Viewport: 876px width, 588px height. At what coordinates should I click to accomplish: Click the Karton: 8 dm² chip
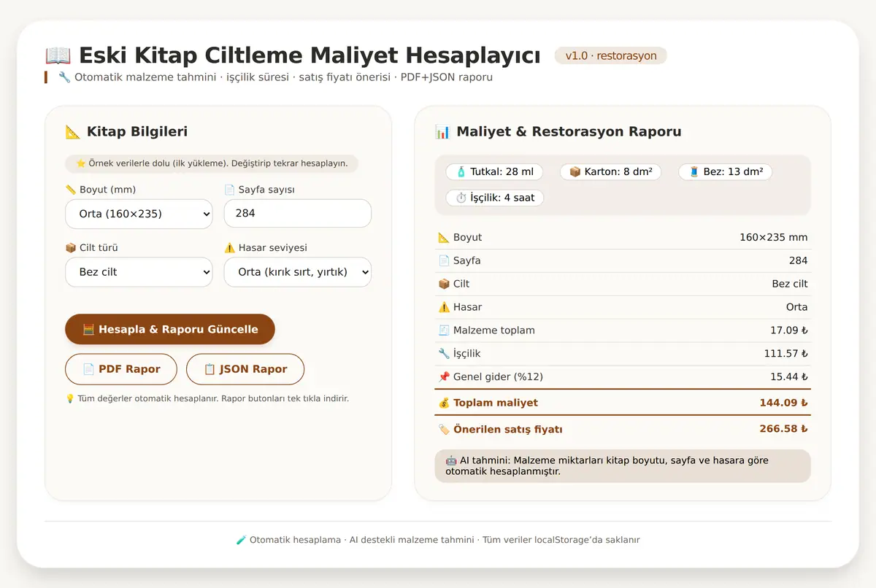click(x=610, y=172)
